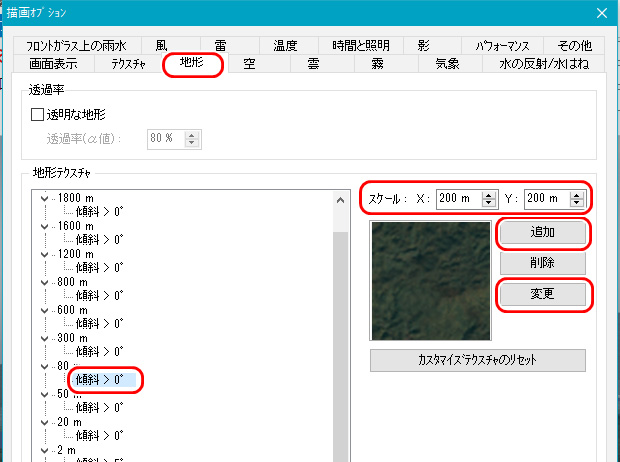Select 傾斜 > 0° under 600 m
620x462 pixels.
[99, 324]
